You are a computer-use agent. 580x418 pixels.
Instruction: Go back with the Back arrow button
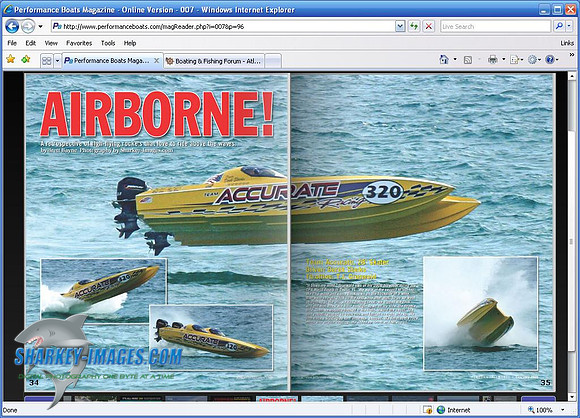[12, 27]
